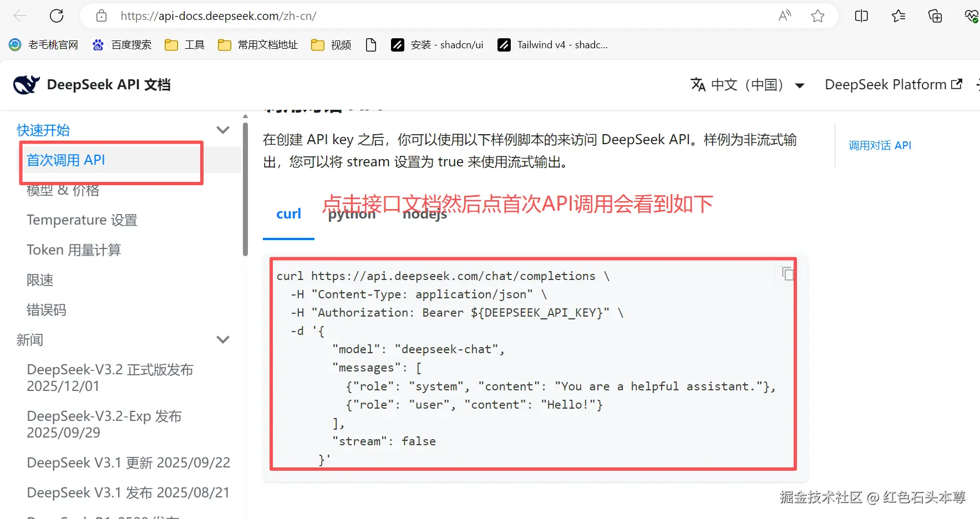Click the lock icon in the address bar
The width and height of the screenshot is (980, 519).
(101, 16)
